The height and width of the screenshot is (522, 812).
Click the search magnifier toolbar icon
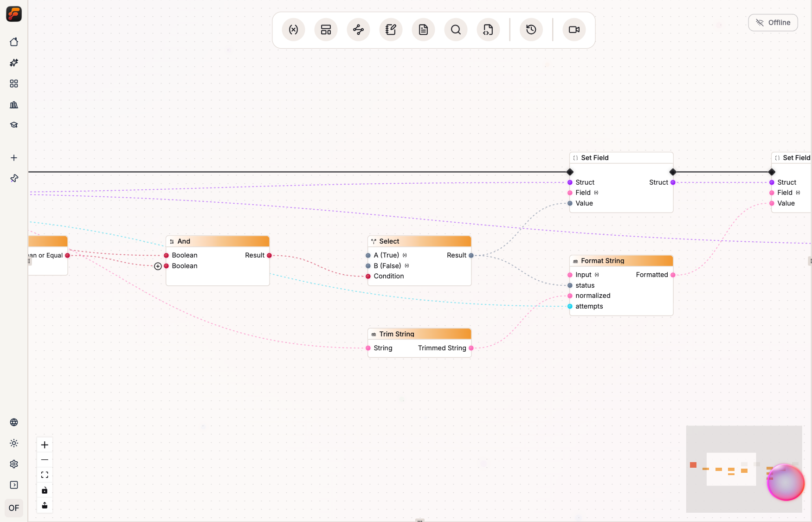[x=456, y=30]
